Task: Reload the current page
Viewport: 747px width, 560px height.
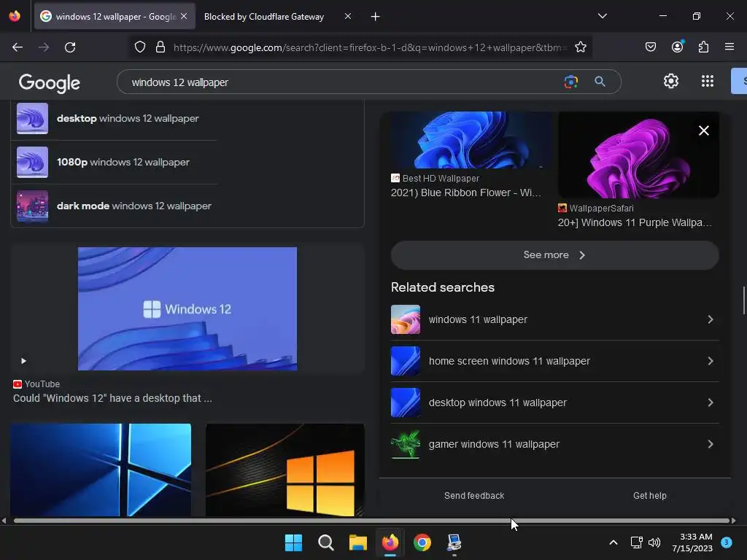Action: click(70, 47)
